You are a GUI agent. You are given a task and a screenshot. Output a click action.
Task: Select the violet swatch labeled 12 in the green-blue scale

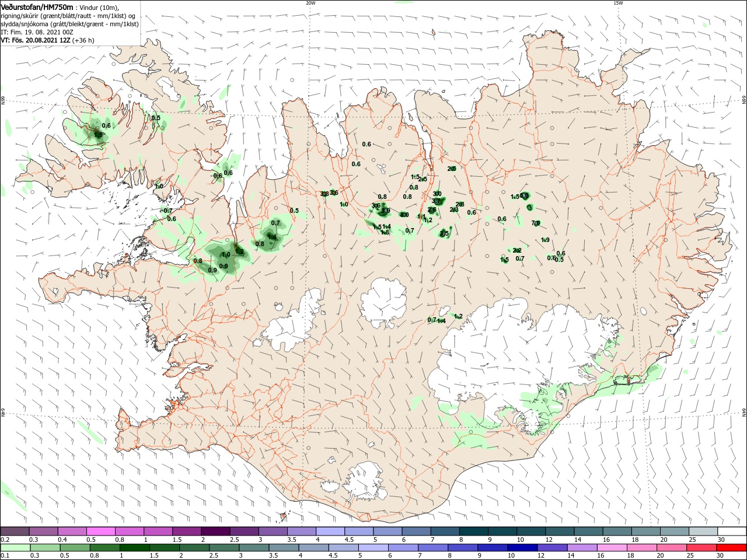click(552, 548)
